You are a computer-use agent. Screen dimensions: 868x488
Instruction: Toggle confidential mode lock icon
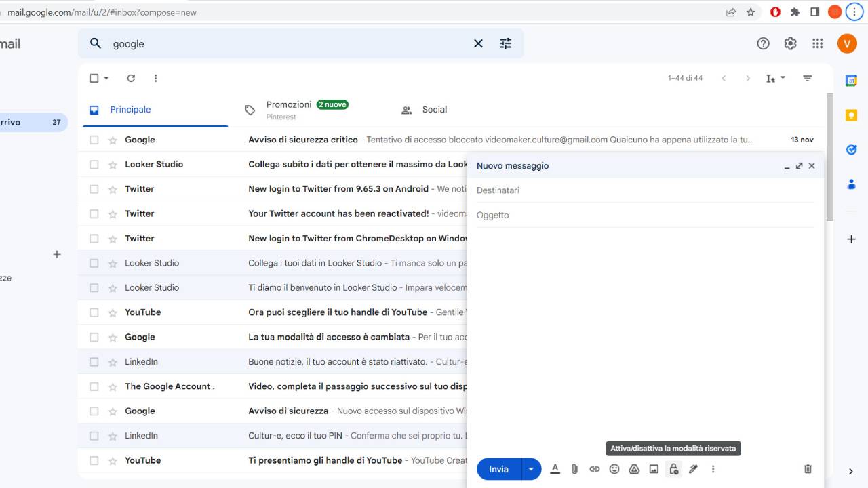tap(673, 469)
